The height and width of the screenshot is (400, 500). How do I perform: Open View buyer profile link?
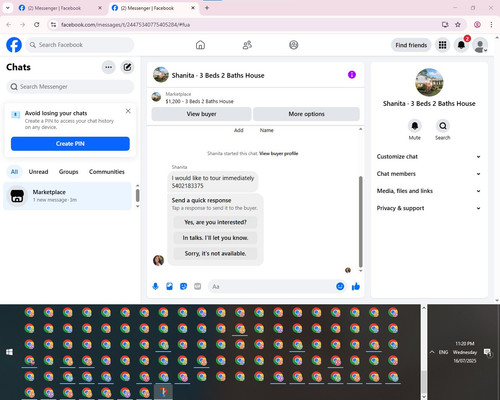279,153
